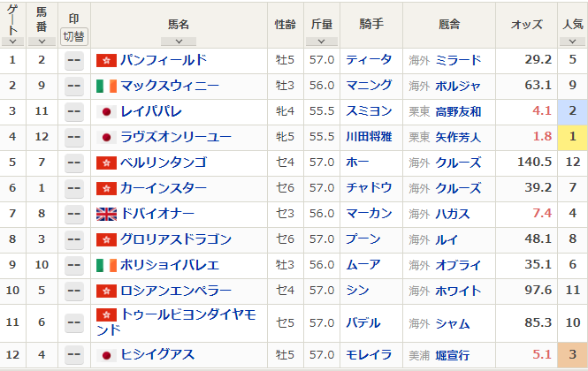Click Hong Kong flag beside ロシアンエンペラー

tap(106, 291)
